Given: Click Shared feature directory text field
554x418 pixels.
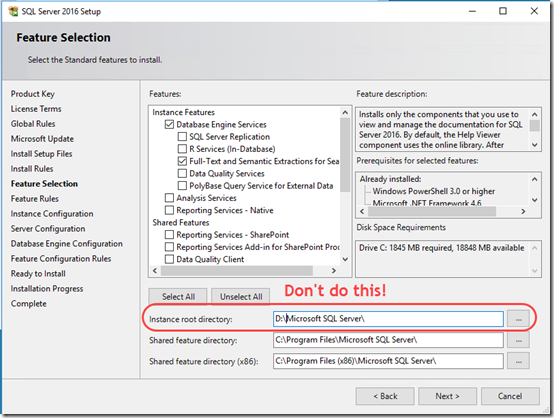Looking at the screenshot, I should (x=388, y=340).
